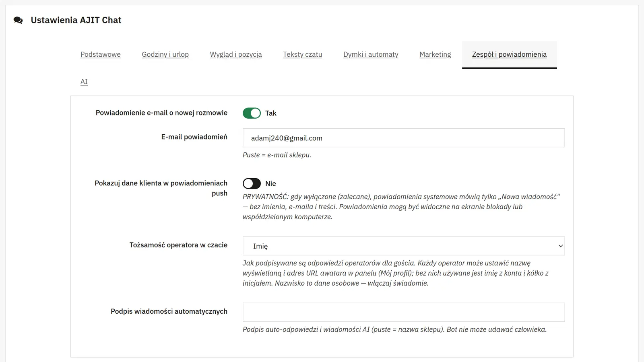This screenshot has height=362, width=644.
Task: Click the Pokazuj dane klienta w powiadomieniach push label
Action: pyautogui.click(x=161, y=188)
